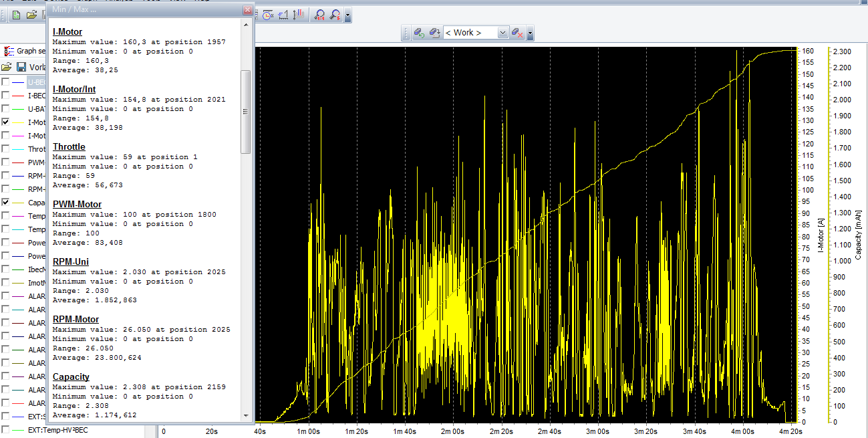Screen dimensions: 868x438
Task: Click the Min/Max scrollbar down arrow
Action: [245, 415]
